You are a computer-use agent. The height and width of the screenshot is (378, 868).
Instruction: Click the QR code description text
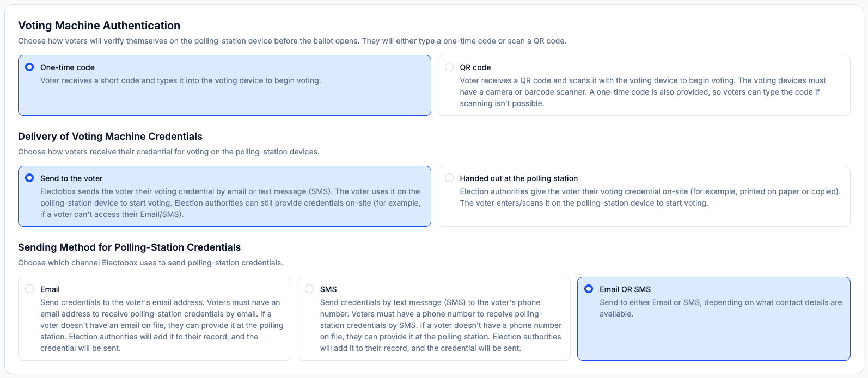[643, 91]
